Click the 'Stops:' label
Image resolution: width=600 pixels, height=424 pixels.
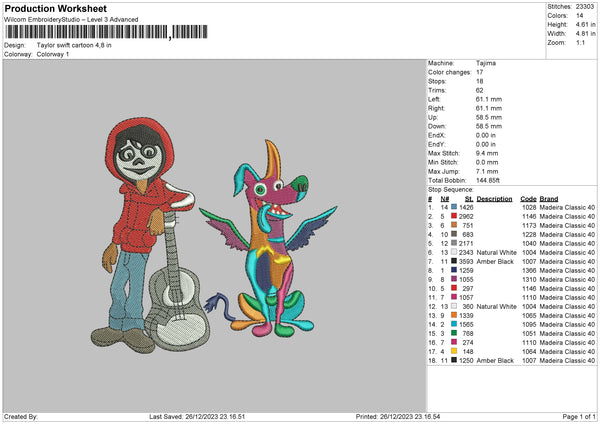pyautogui.click(x=437, y=81)
